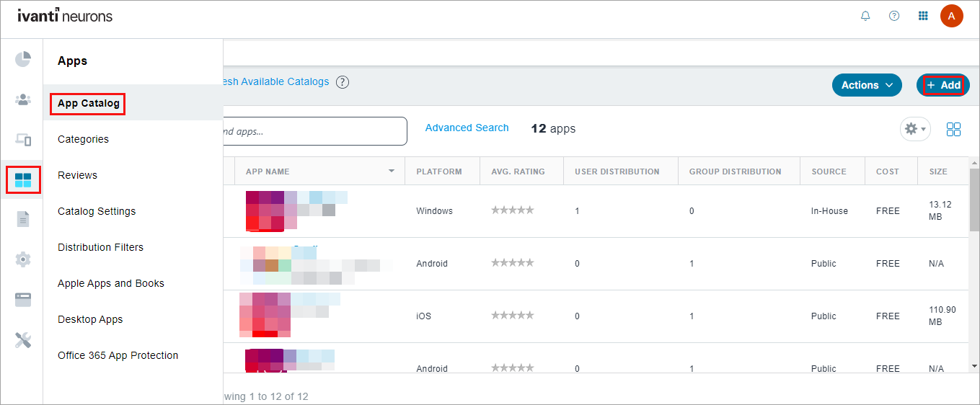This screenshot has width=980, height=405.
Task: Open the Dashboard pie chart sidebar icon
Action: [x=23, y=59]
